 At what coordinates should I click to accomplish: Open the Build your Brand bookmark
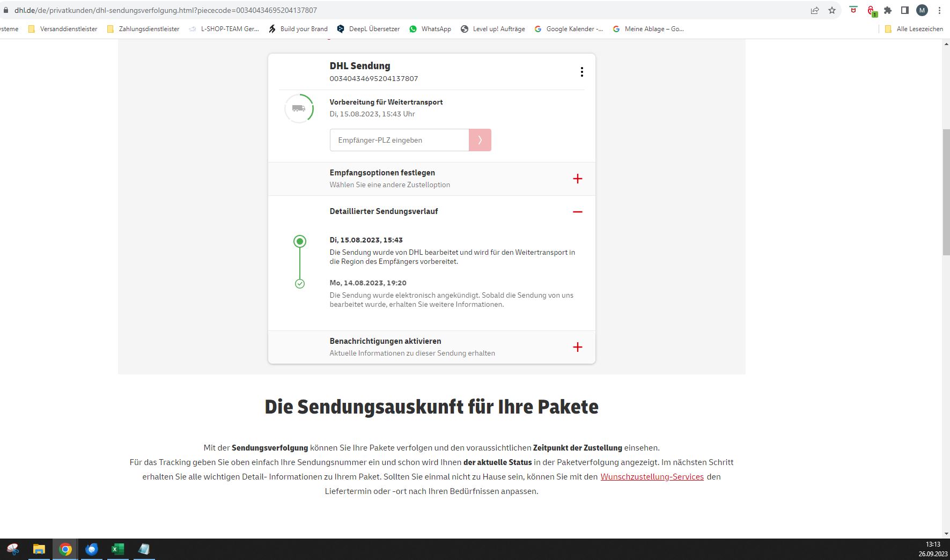[298, 29]
